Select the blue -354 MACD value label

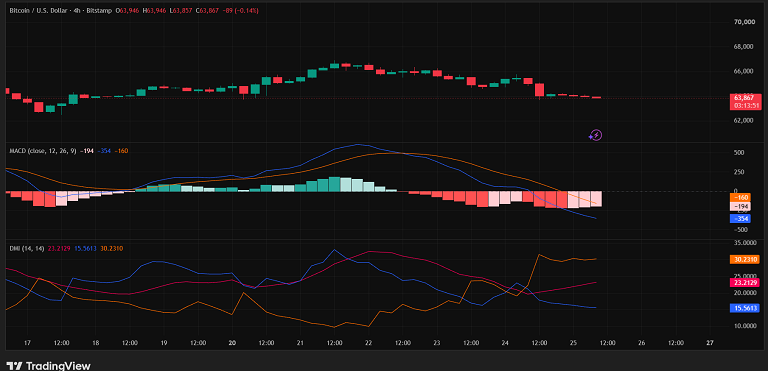click(x=740, y=219)
